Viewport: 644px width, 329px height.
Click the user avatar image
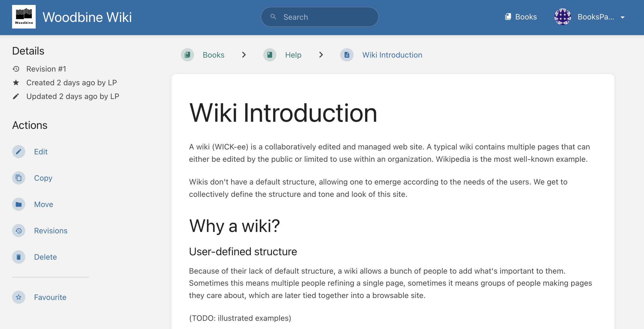coord(562,17)
